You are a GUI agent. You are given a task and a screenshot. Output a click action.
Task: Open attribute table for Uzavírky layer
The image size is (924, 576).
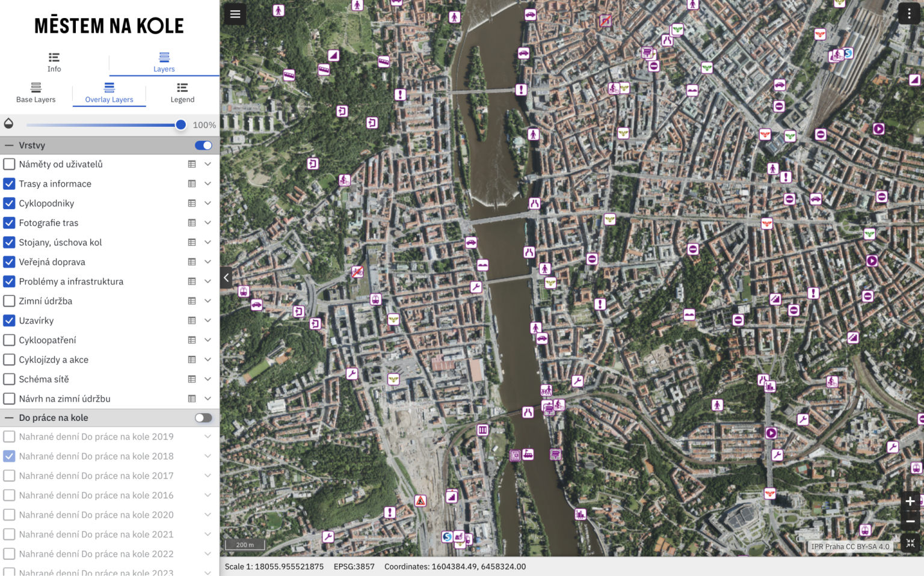192,320
